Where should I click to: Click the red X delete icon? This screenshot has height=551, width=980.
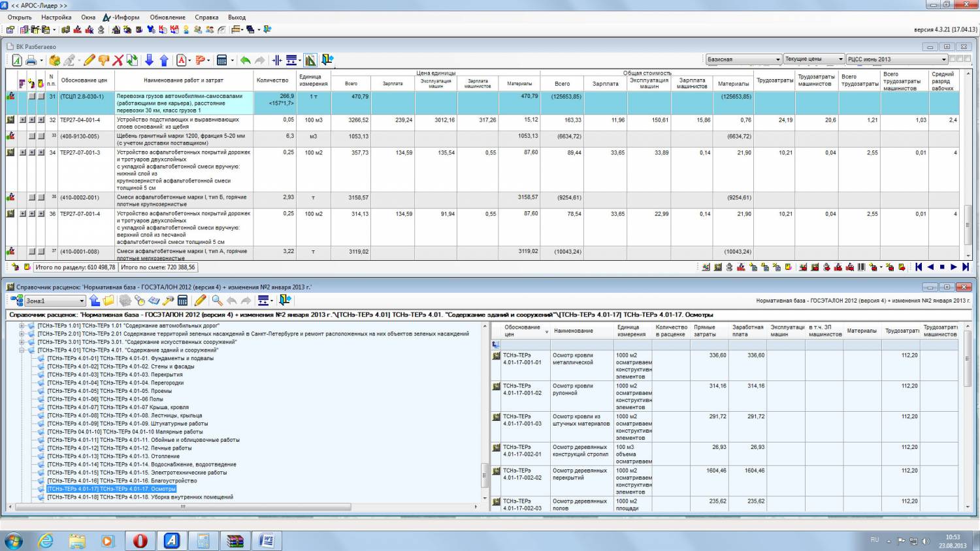click(118, 60)
